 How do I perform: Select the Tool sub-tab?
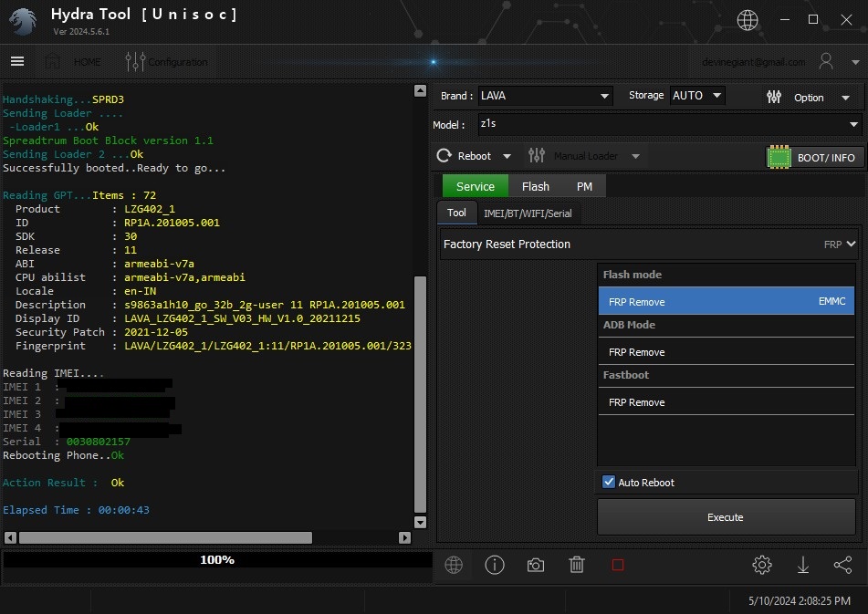tap(456, 213)
